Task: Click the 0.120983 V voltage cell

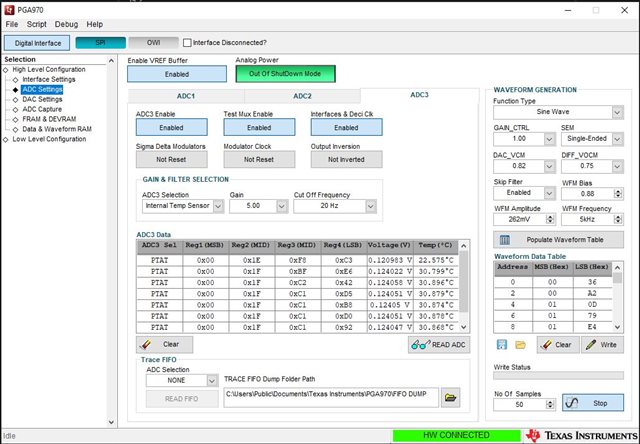Action: coord(390,260)
